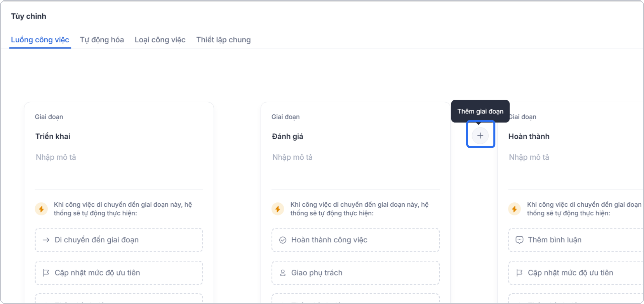Screen dimensions: 644x304
Task: Switch to the Luồng công việc tab
Action: point(40,40)
